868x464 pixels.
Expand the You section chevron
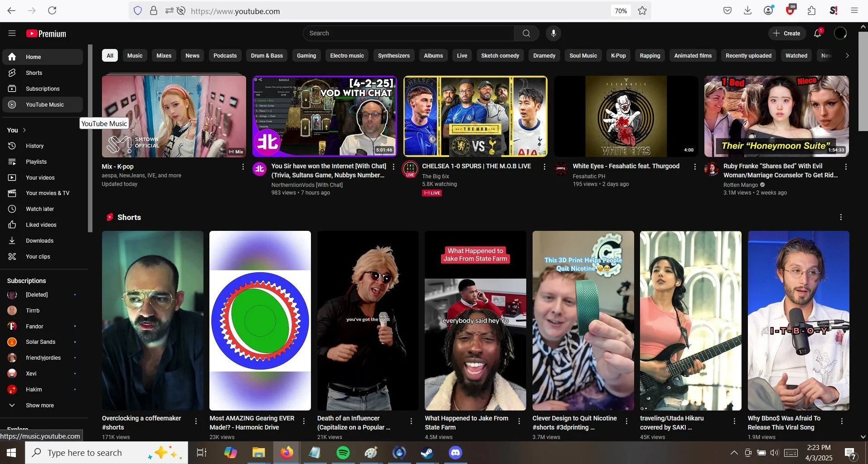[x=24, y=130]
